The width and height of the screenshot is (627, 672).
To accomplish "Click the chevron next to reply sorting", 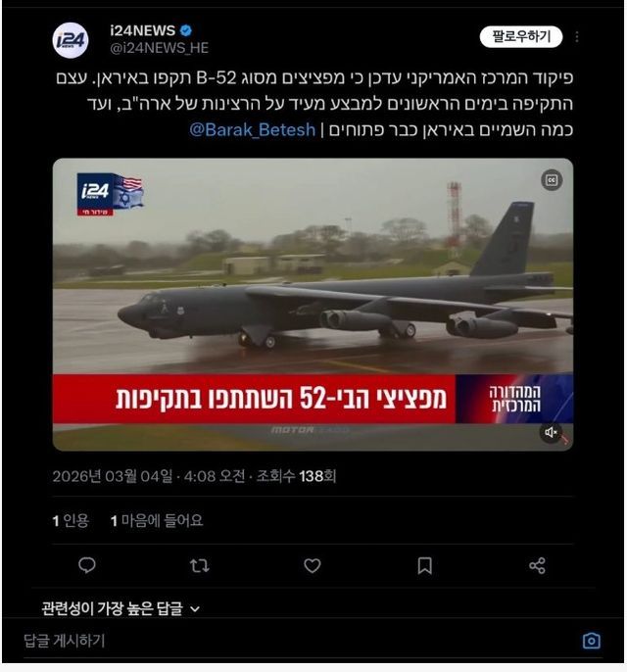I will point(195,609).
